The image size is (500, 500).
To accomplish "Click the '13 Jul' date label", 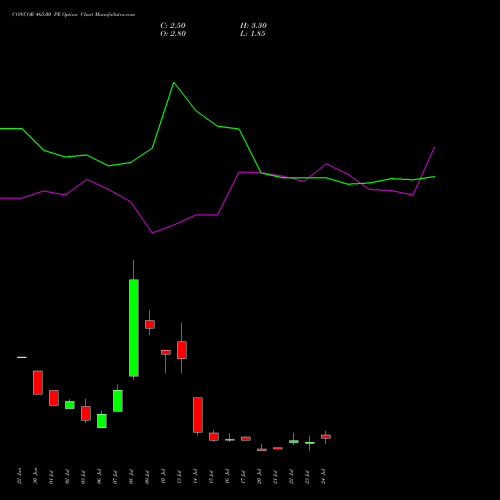I will [x=179, y=476].
